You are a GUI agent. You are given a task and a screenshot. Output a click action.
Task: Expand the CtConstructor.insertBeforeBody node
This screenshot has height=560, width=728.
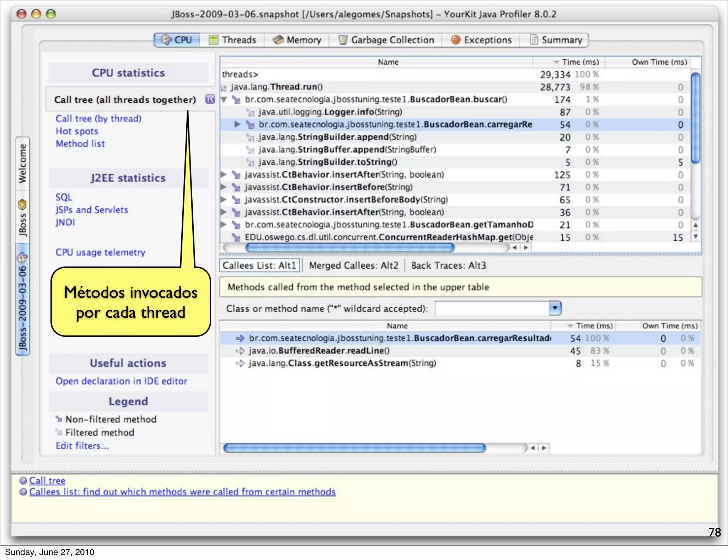(223, 199)
